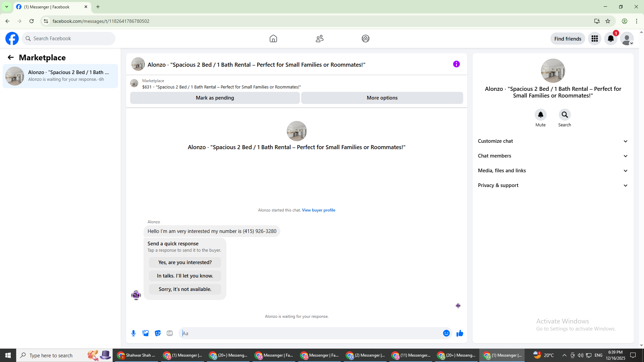
Task: Click Mark as pending
Action: [215, 98]
